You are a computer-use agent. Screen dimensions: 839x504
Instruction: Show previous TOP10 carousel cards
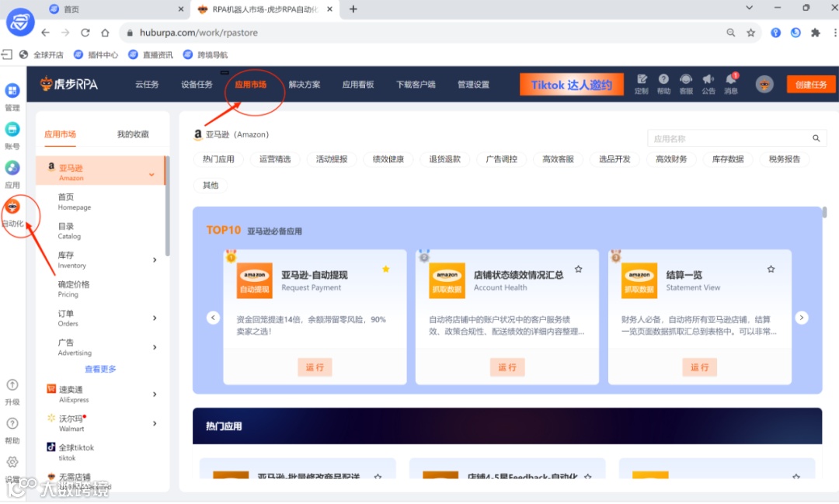(x=213, y=318)
